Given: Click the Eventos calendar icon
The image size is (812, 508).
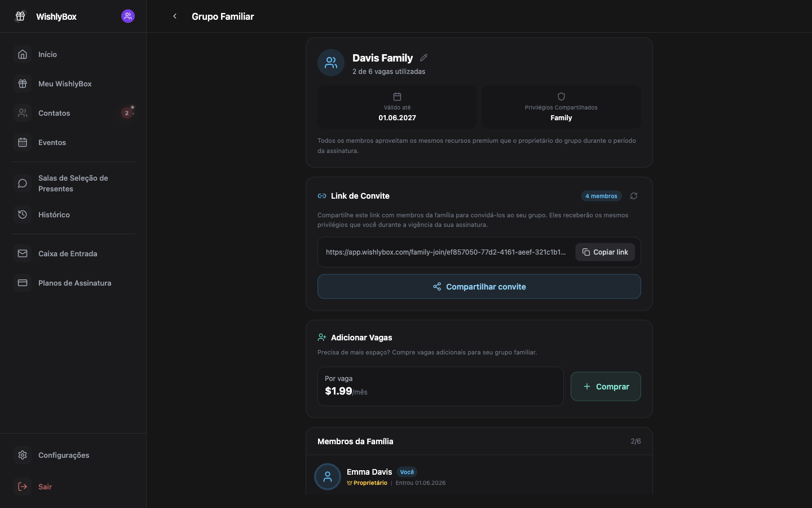Looking at the screenshot, I should pyautogui.click(x=23, y=142).
